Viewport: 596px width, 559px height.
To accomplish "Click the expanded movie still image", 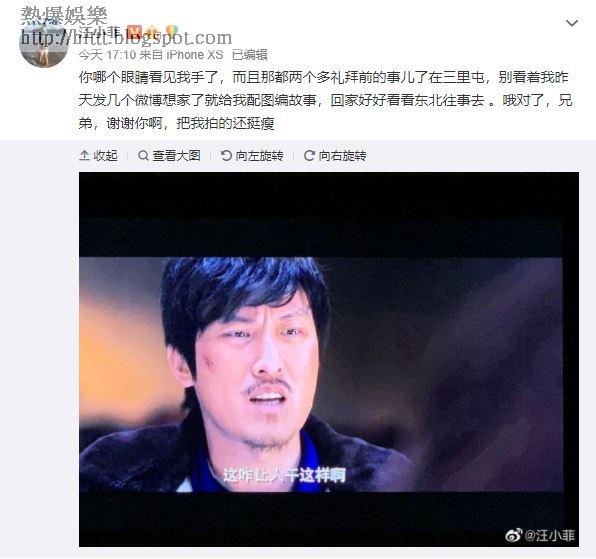I will click(329, 359).
